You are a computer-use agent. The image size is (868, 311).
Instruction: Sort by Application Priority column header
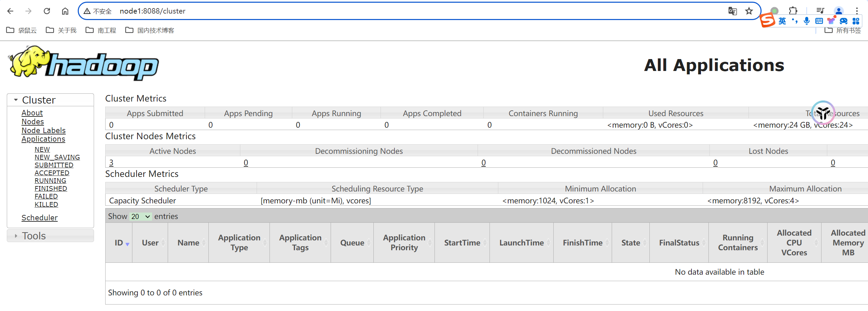tap(404, 243)
